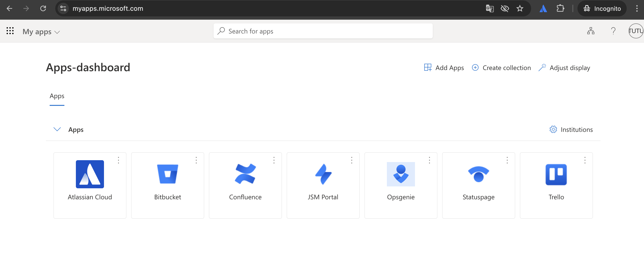
Task: Click the search magnifier icon
Action: click(221, 31)
